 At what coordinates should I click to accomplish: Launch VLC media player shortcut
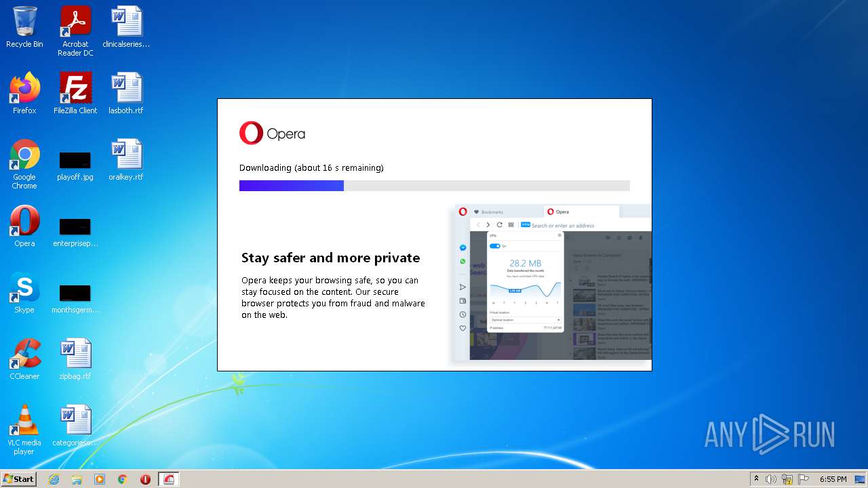(x=24, y=430)
